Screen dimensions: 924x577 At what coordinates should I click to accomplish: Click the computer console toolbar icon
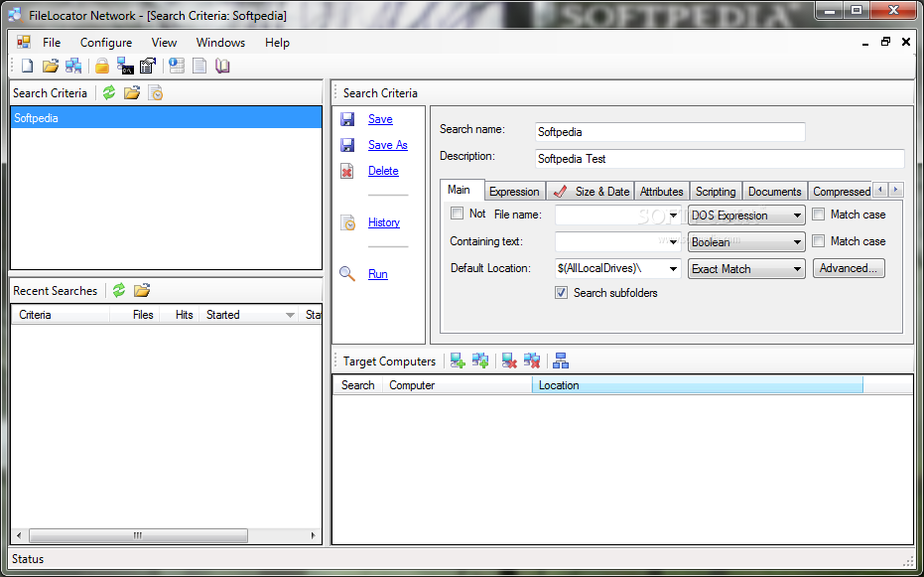point(125,66)
